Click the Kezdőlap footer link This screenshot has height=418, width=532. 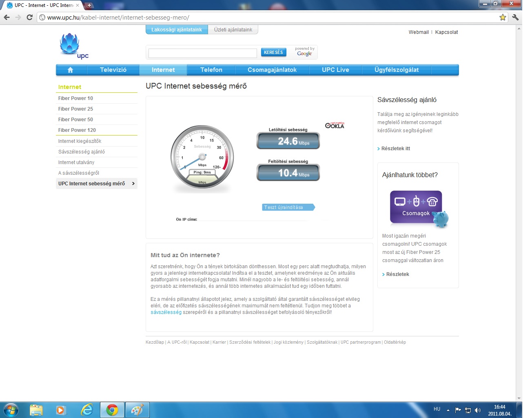pyautogui.click(x=155, y=342)
